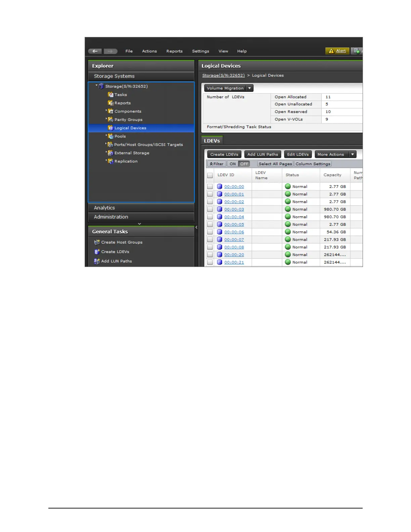
Task: Click the Replication folder icon
Action: click(x=110, y=161)
